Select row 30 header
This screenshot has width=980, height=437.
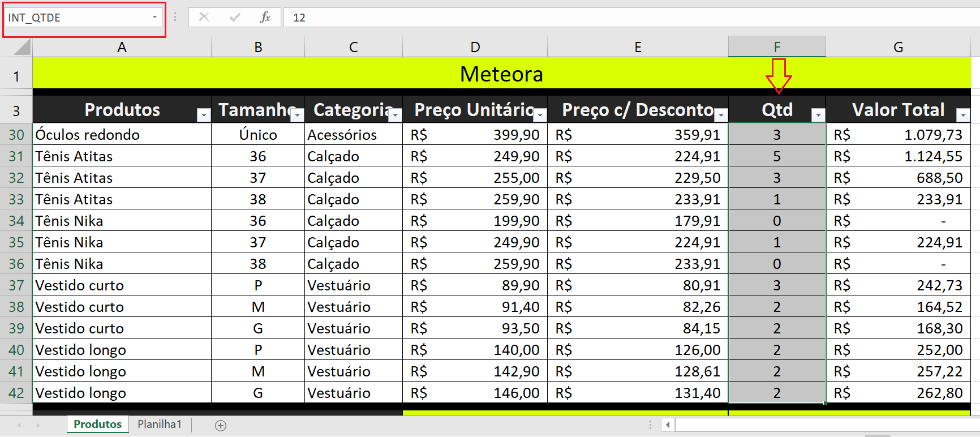[16, 135]
